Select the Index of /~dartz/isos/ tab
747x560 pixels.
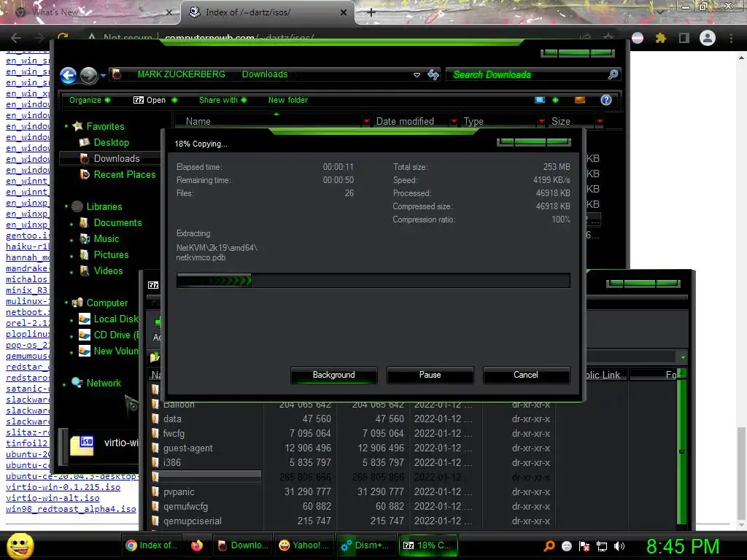[x=267, y=12]
